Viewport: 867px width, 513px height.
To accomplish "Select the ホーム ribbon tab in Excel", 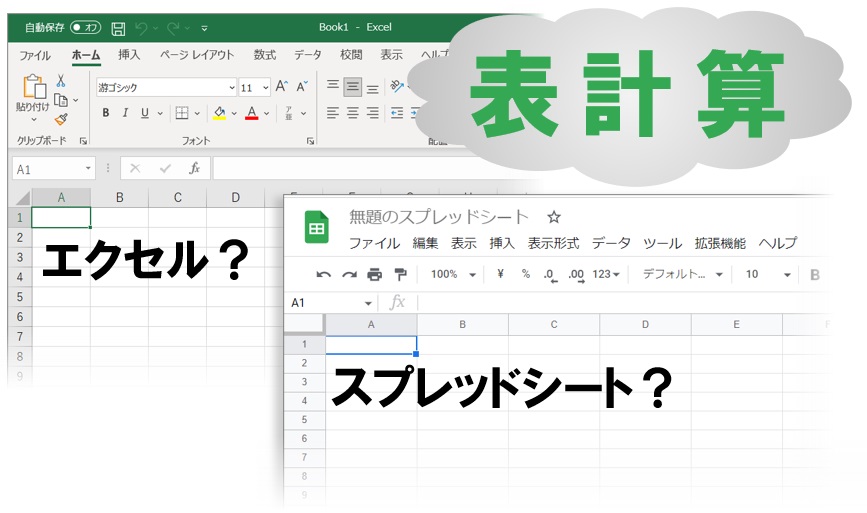I will click(x=86, y=55).
